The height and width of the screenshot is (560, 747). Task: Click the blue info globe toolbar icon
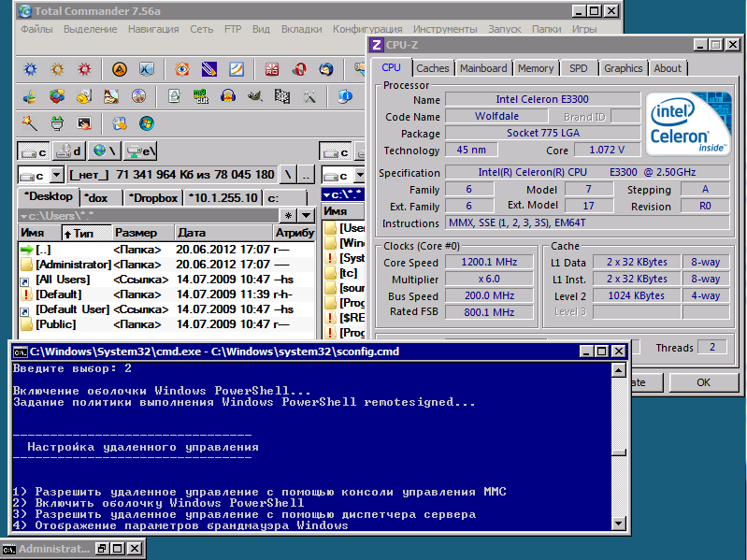click(x=345, y=96)
